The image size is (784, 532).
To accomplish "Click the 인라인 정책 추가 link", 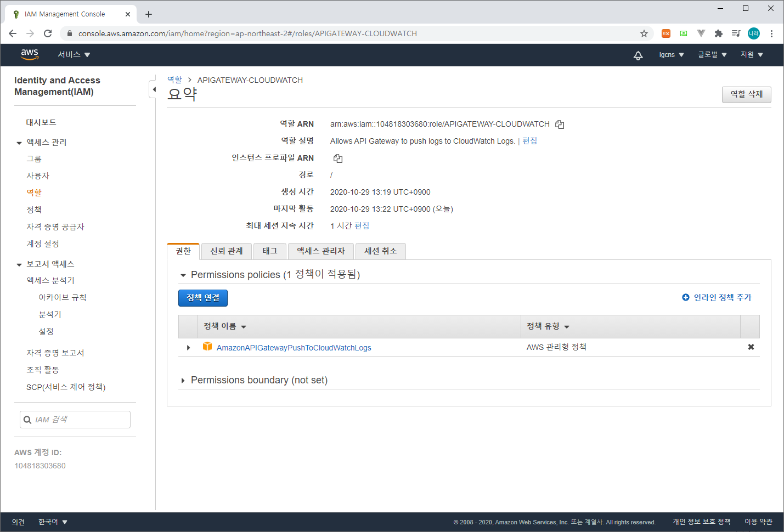I will click(x=723, y=297).
